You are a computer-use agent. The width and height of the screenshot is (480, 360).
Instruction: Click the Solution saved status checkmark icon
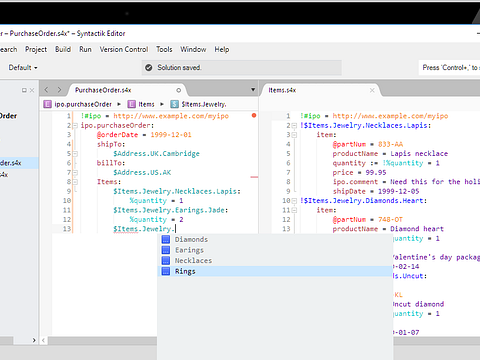click(x=149, y=68)
